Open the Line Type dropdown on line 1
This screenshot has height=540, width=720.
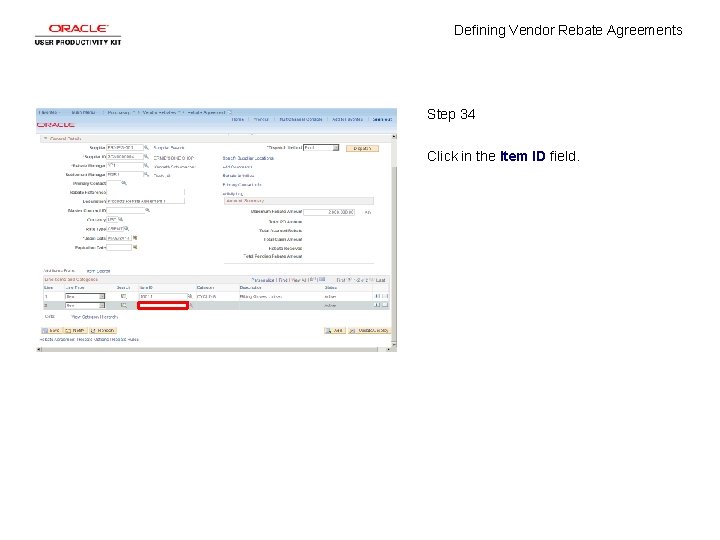[x=85, y=297]
